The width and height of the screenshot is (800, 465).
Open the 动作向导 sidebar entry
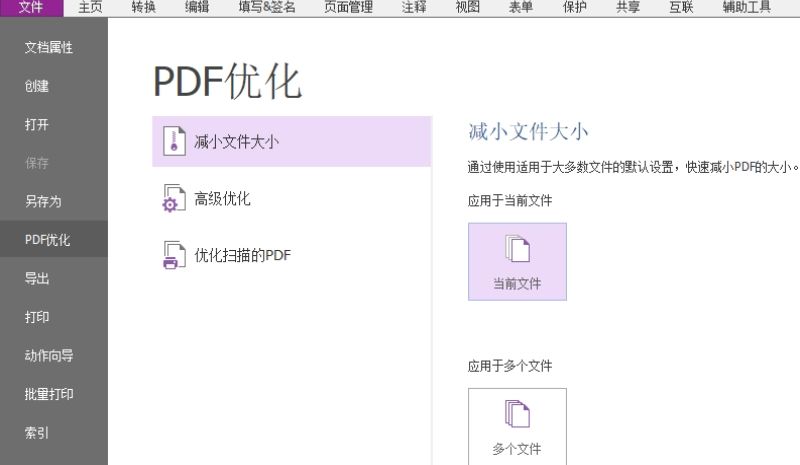click(x=49, y=356)
